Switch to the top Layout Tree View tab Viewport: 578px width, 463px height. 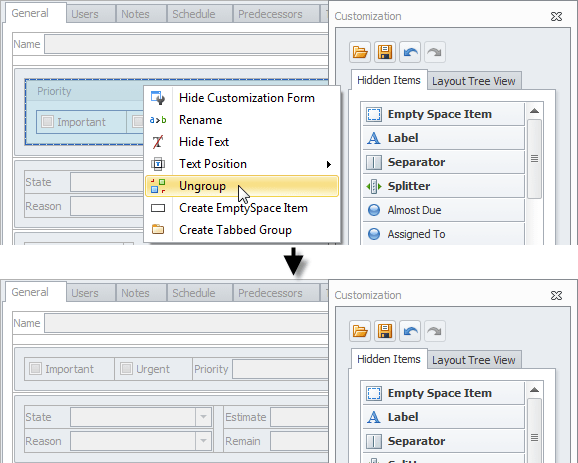point(474,81)
